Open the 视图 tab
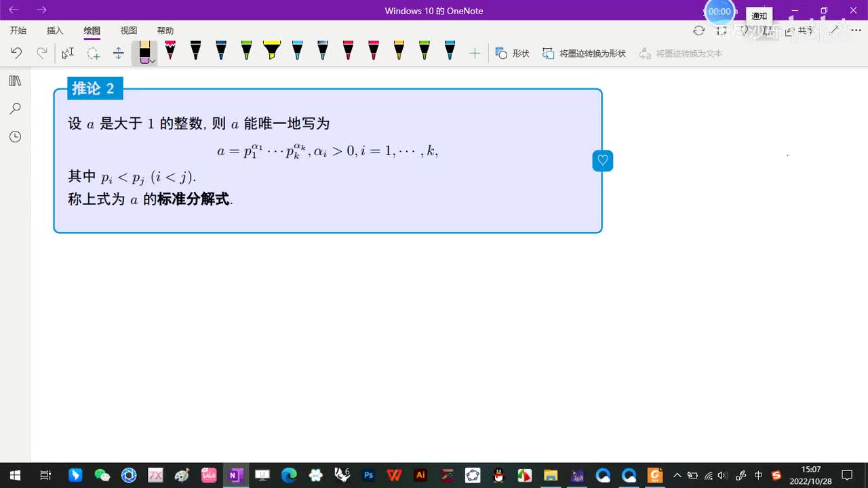Image resolution: width=868 pixels, height=488 pixels. point(129,30)
